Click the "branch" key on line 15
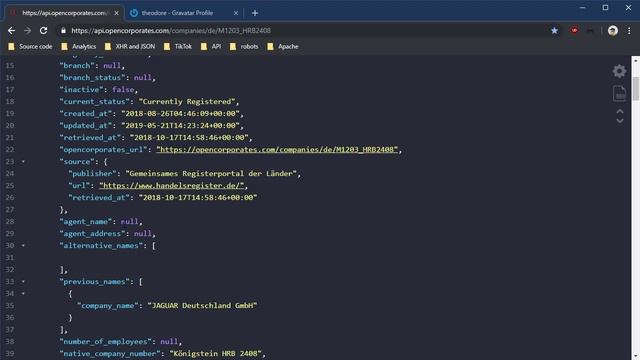The width and height of the screenshot is (640, 360). tap(77, 65)
